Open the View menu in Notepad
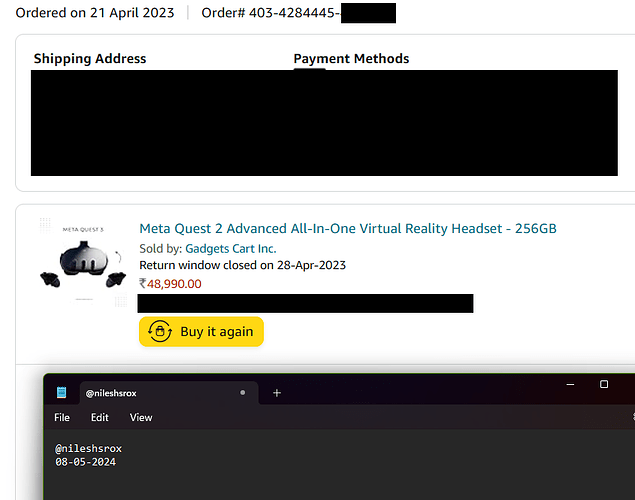Screen dimensions: 635x500 coord(141,417)
